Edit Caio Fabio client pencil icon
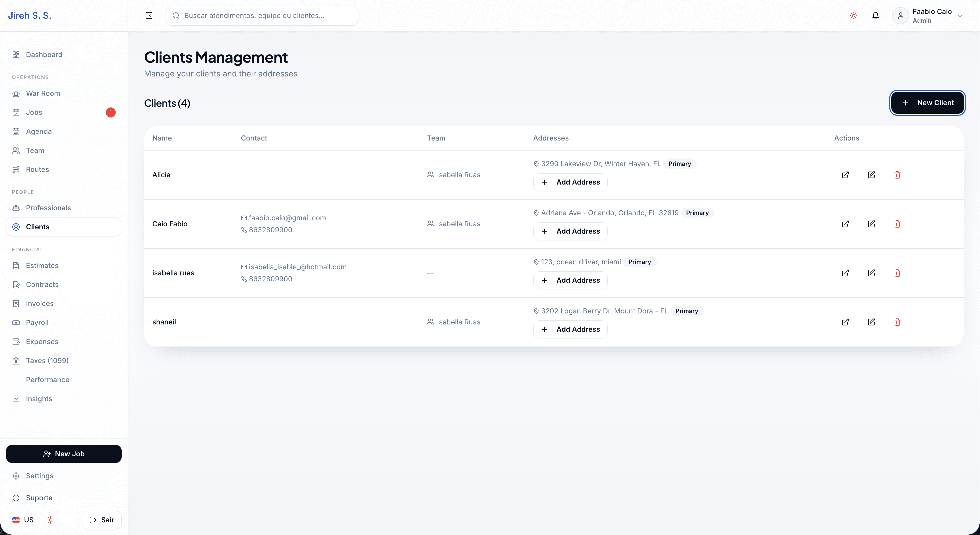This screenshot has width=980, height=535. (871, 224)
